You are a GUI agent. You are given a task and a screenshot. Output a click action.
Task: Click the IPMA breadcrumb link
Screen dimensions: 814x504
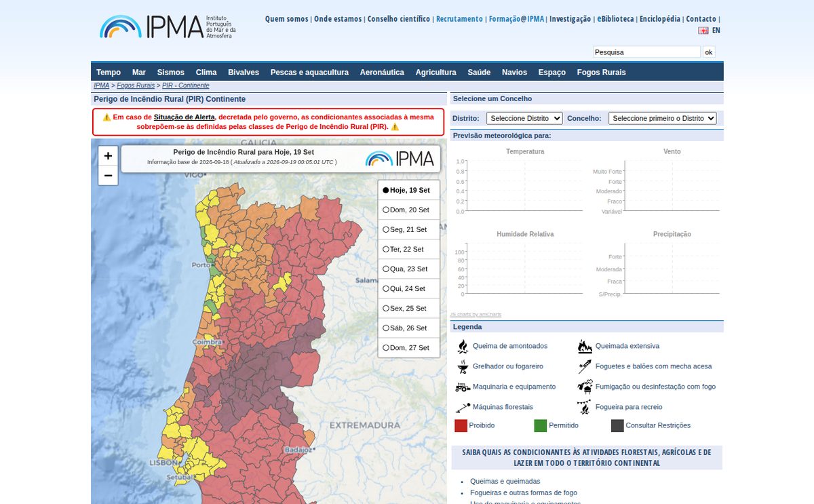(101, 85)
